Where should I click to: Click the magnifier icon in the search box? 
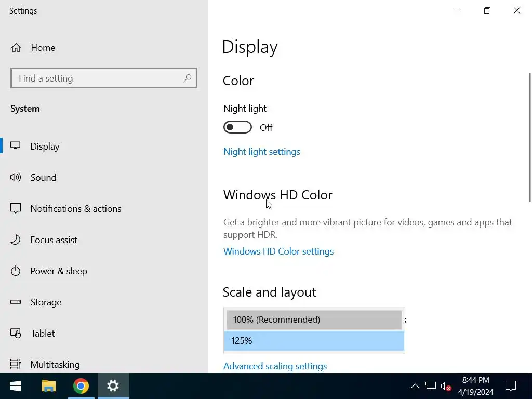coord(187,78)
